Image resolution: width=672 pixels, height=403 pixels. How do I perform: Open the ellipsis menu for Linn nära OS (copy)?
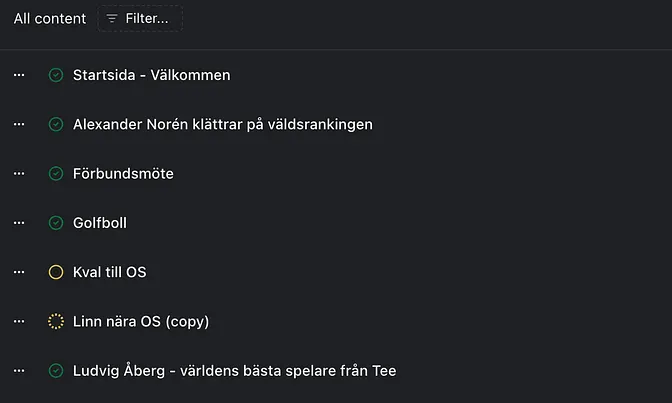18,321
